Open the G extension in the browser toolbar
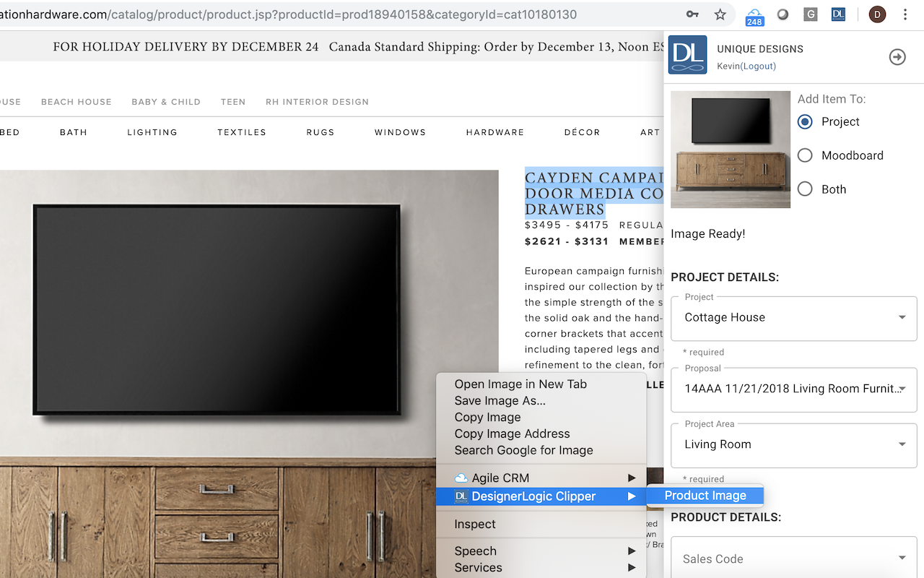This screenshot has height=578, width=924. tap(810, 14)
